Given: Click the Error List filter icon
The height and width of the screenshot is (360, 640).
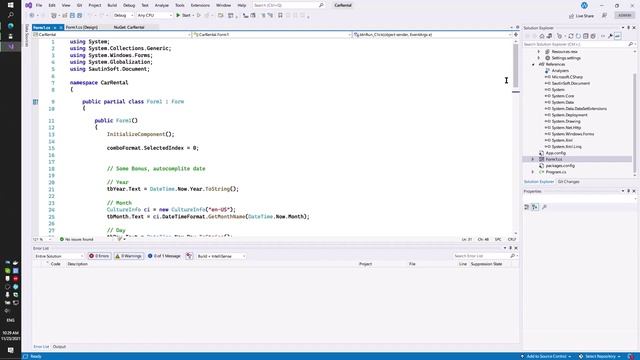Looking at the screenshot, I should 189,256.
